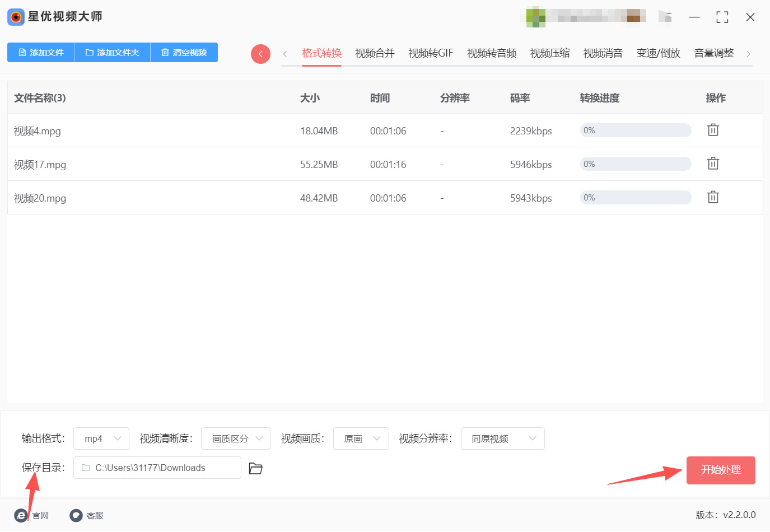Remove 视频17.mpg with its trash icon

click(x=712, y=164)
